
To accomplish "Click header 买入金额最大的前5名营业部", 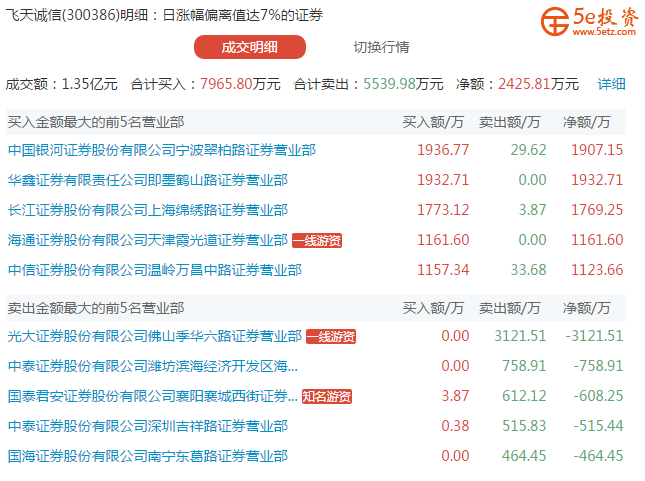I will tap(96, 122).
